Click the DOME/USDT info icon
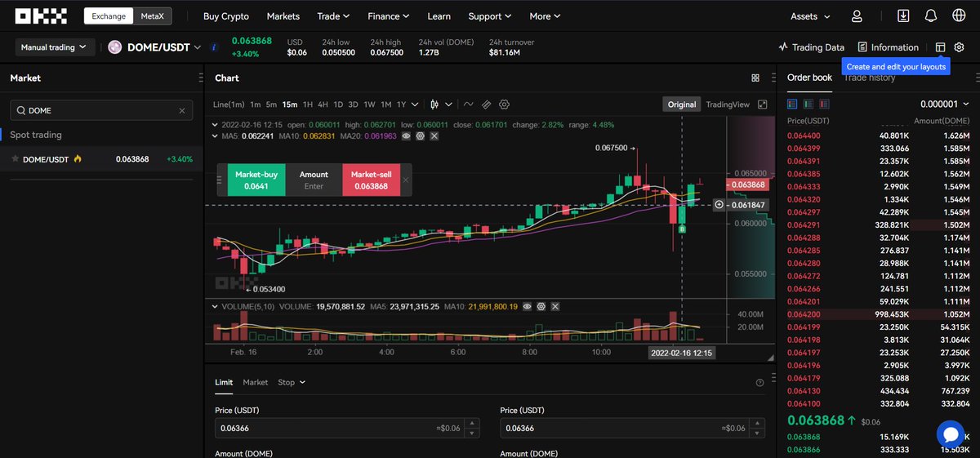The height and width of the screenshot is (458, 980). click(214, 47)
